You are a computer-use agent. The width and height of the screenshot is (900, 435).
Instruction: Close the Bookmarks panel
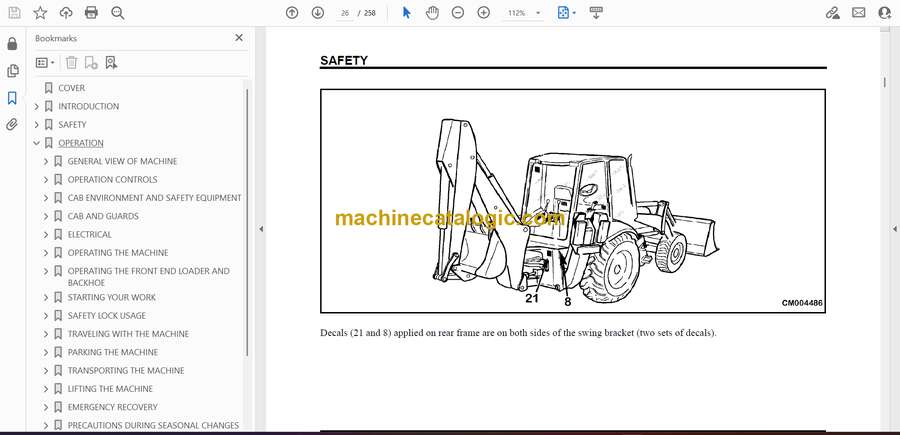tap(239, 38)
